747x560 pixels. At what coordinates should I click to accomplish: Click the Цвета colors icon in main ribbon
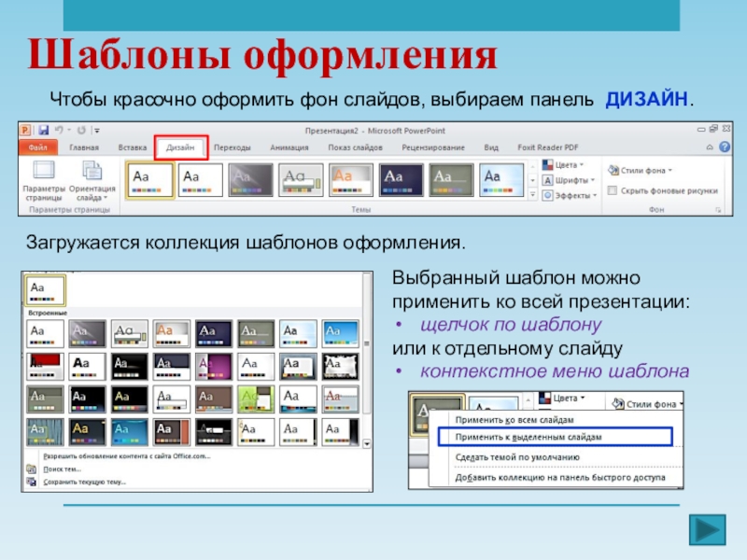coord(548,165)
